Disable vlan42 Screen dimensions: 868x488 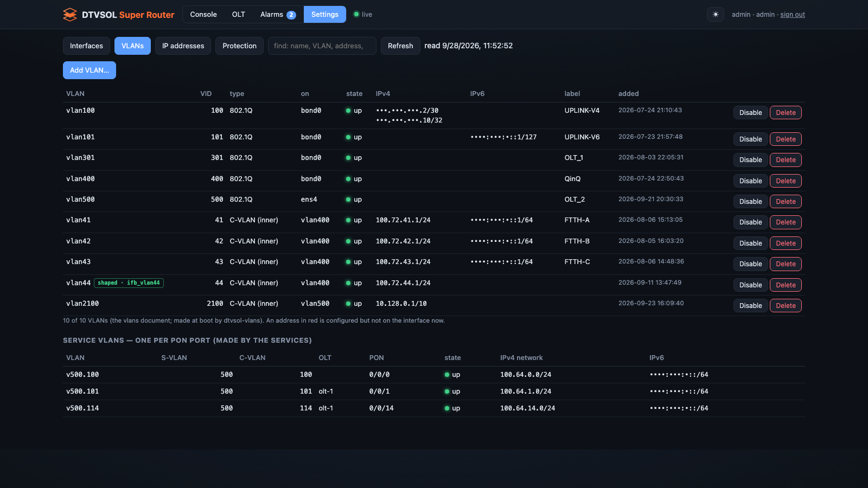tap(751, 243)
